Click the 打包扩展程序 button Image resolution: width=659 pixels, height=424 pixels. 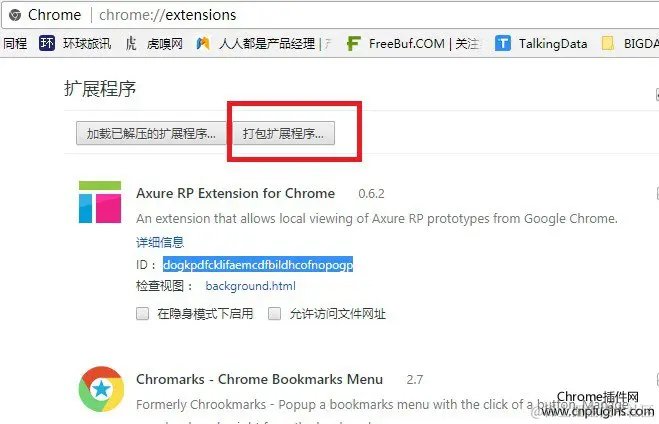[x=283, y=133]
